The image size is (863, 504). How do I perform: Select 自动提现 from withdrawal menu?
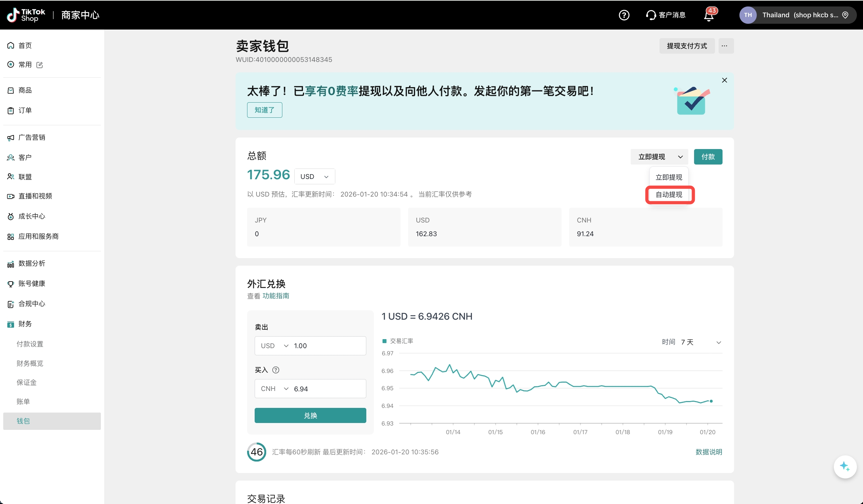tap(669, 195)
